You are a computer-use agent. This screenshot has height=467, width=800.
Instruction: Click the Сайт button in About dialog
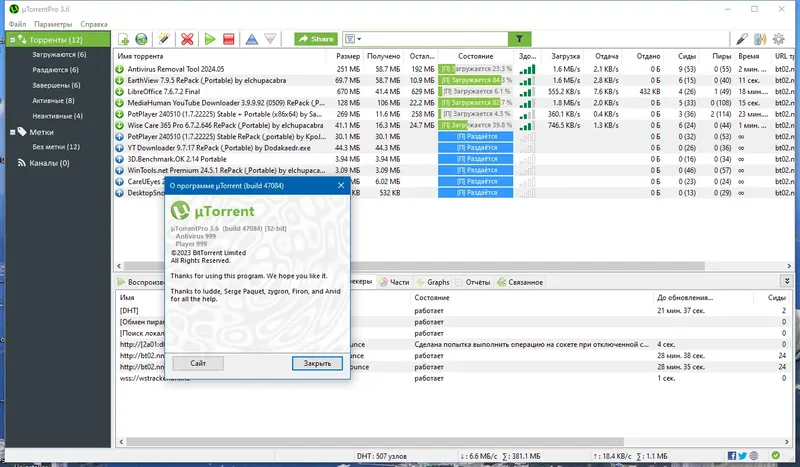click(x=198, y=363)
